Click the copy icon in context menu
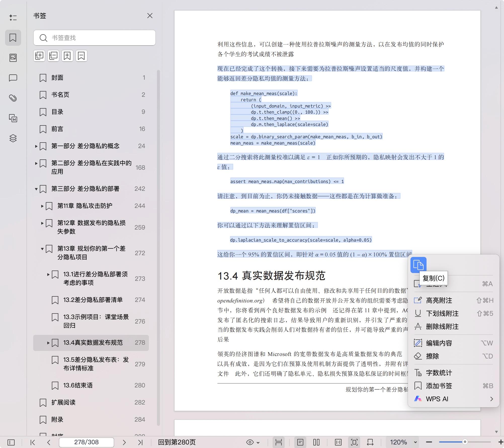Viewport: 504px width, 448px height. tap(418, 265)
